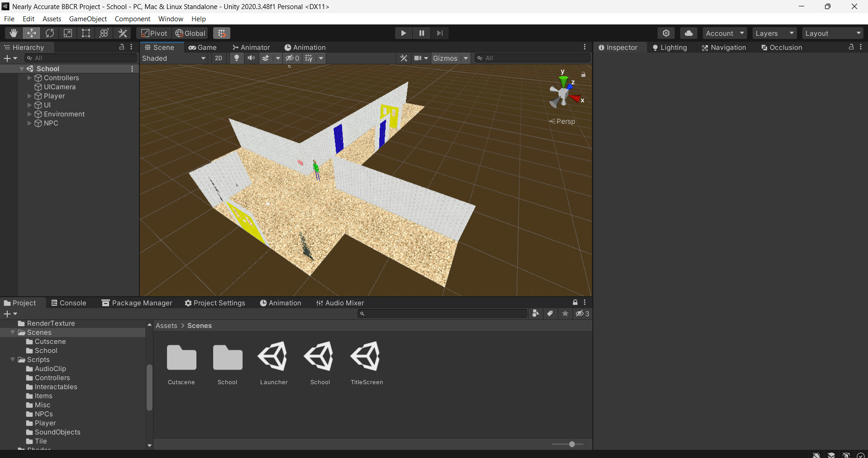Select the Launcher scene asset

[274, 363]
